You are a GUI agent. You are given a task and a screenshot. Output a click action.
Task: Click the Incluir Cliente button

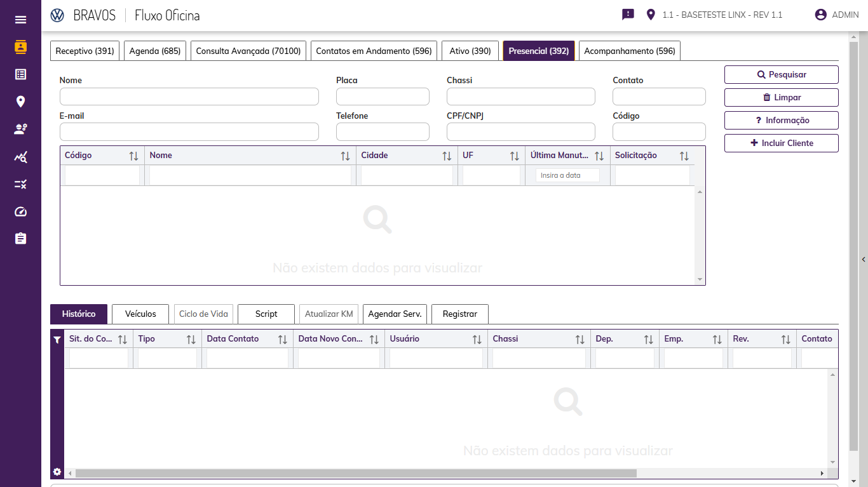781,143
